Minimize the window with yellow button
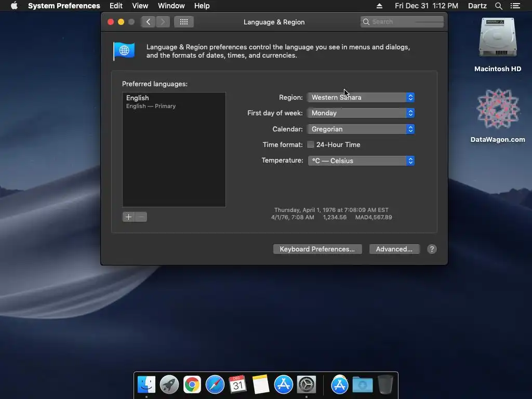The height and width of the screenshot is (399, 532). 121,22
